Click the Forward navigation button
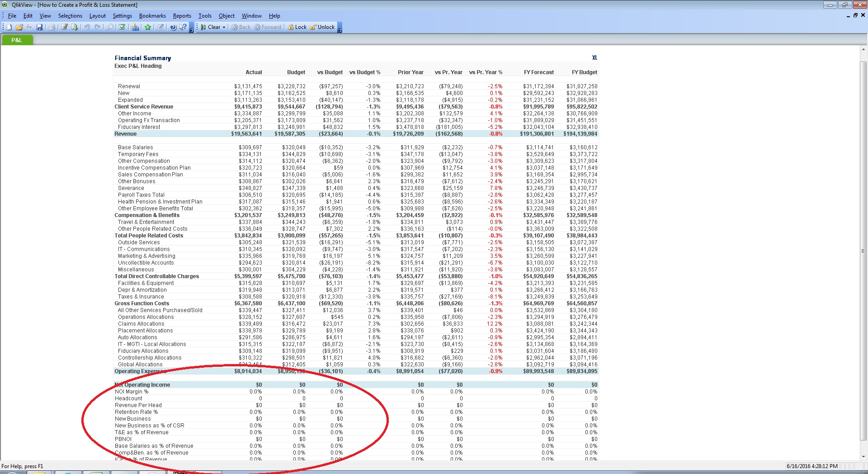 point(268,27)
